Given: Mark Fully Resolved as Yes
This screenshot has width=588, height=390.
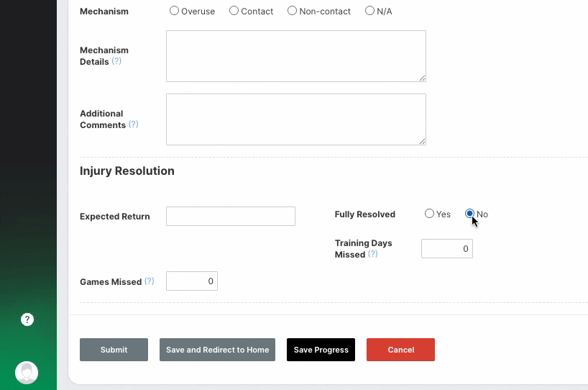Looking at the screenshot, I should coord(429,214).
